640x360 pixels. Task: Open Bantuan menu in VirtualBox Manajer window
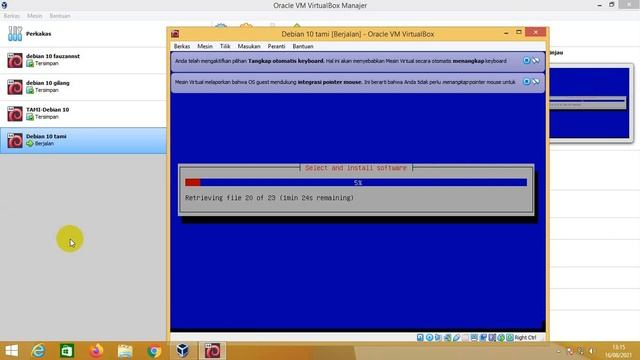60,16
